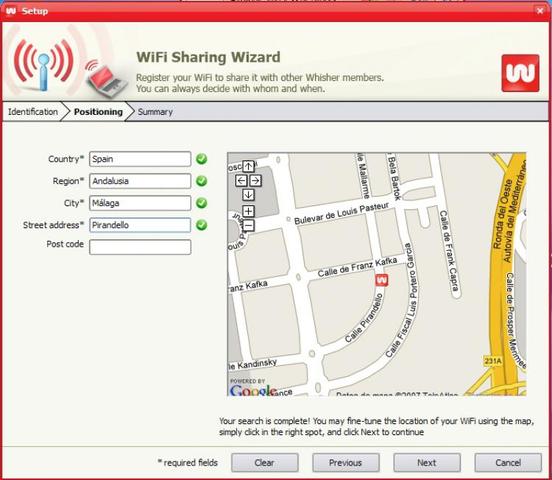Pan the map down with arrow icon

click(249, 195)
